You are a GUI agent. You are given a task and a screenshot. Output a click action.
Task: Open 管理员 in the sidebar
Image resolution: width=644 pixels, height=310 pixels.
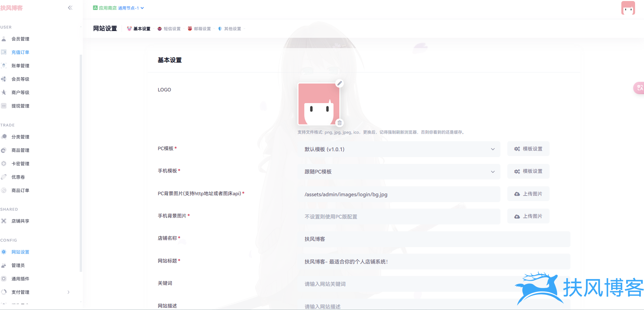coord(18,265)
